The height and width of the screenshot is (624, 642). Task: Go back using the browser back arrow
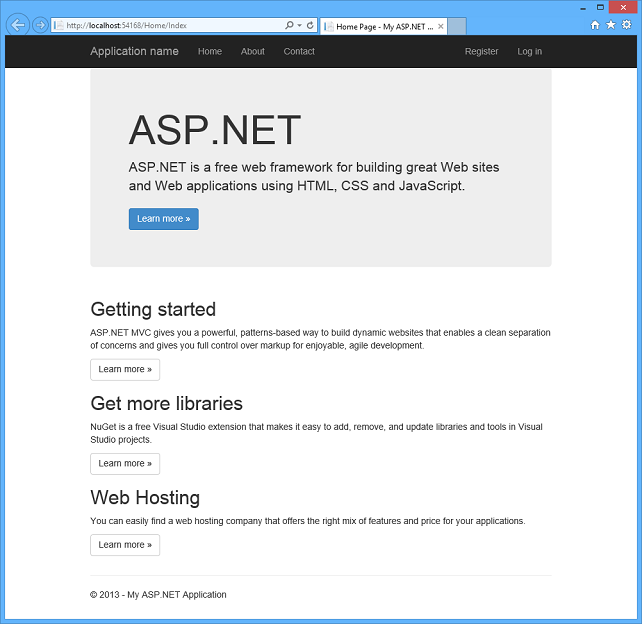(18, 25)
